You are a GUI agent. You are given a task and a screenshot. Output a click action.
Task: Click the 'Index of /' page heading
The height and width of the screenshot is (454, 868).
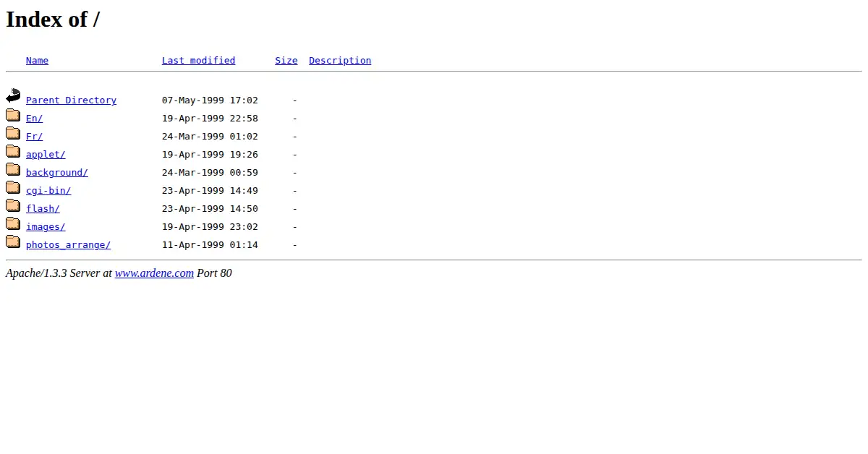pyautogui.click(x=53, y=20)
